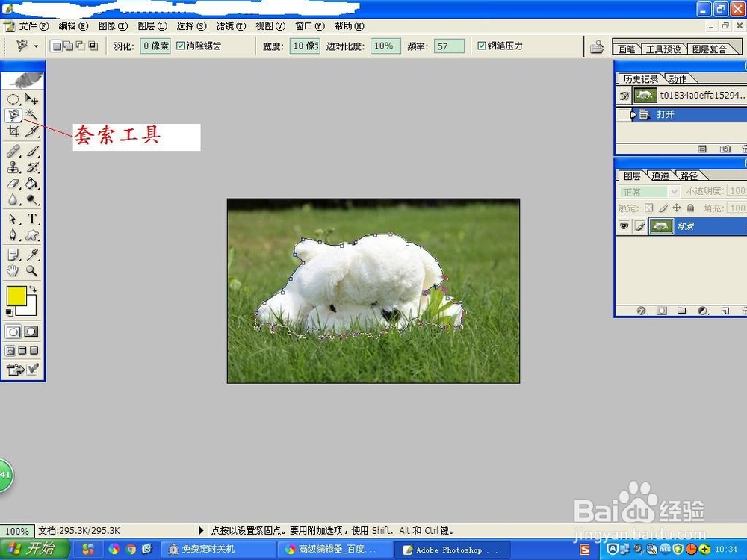The height and width of the screenshot is (560, 747).
Task: Switch to the 通道 tab
Action: tap(659, 175)
